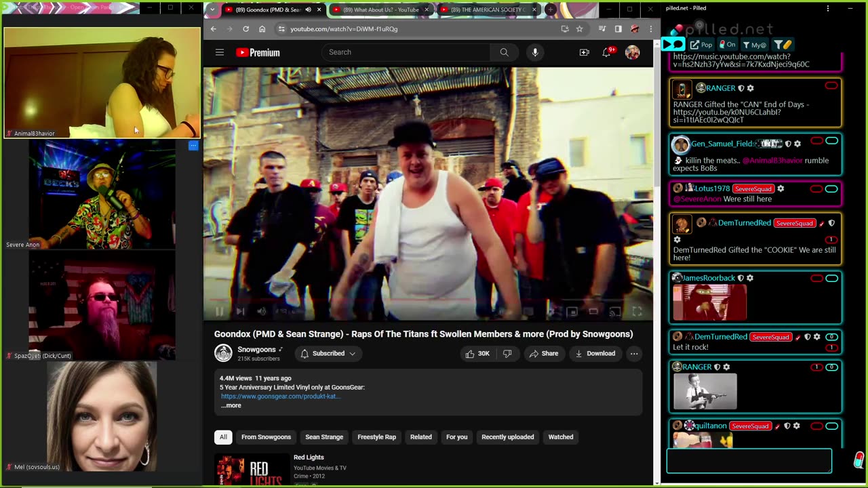Click the dislike button on the video

click(x=507, y=353)
